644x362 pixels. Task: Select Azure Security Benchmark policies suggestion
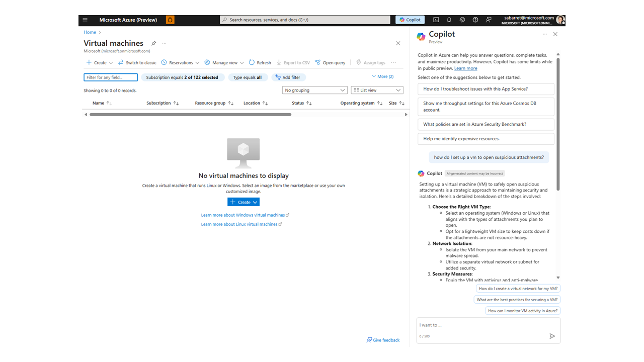486,124
